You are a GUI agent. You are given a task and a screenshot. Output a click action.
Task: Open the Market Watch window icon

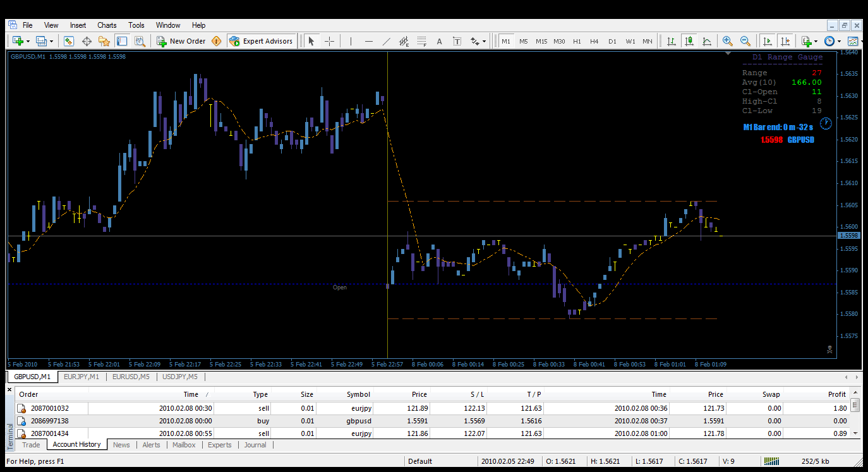coord(69,41)
